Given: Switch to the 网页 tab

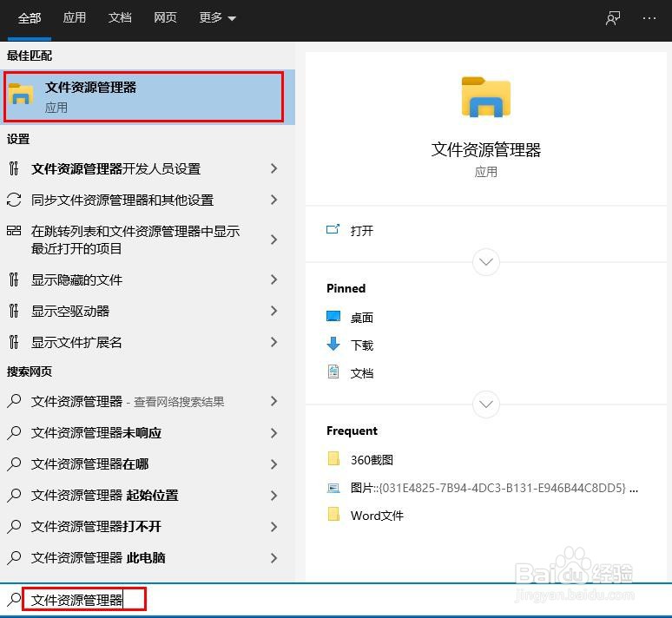Looking at the screenshot, I should click(165, 17).
